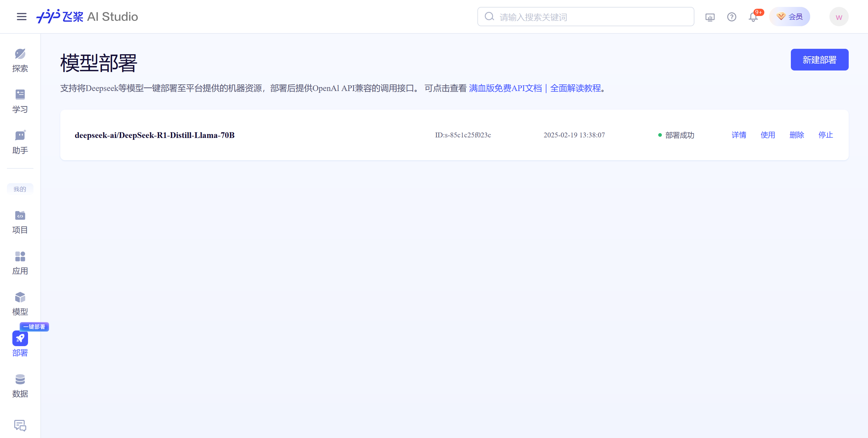Open Models (模型) cube icon
868x438 pixels.
[x=20, y=297]
